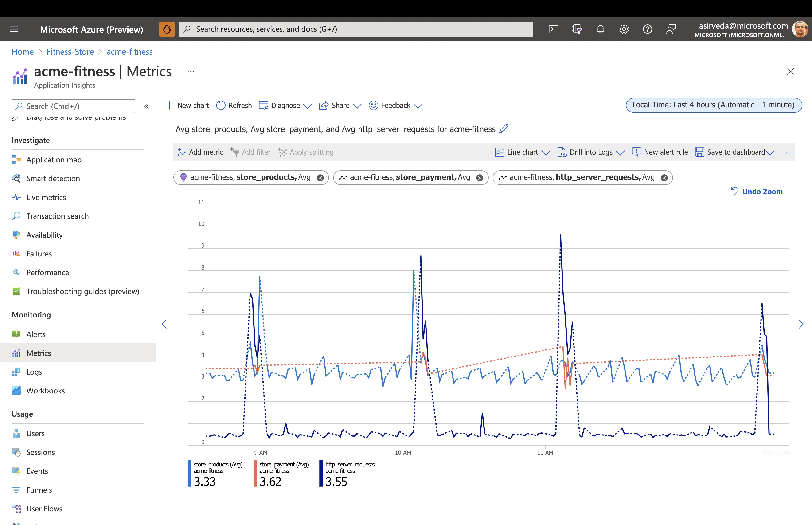Open the Share dropdown menu

[340, 105]
